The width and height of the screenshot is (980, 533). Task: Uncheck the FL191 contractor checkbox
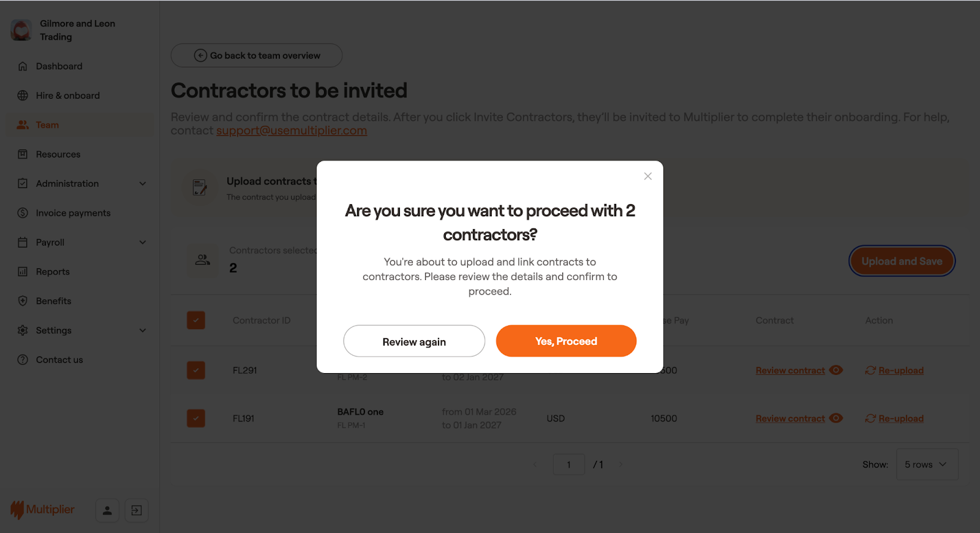click(x=196, y=418)
